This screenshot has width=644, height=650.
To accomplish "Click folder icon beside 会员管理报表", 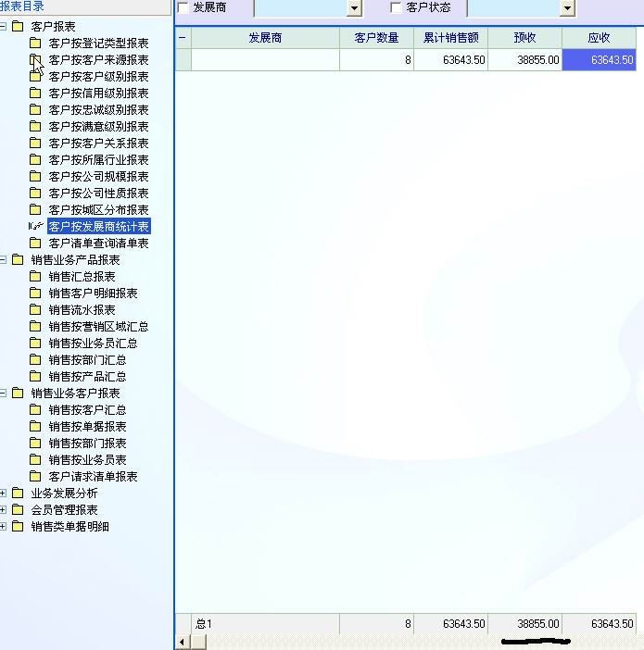I will click(x=18, y=510).
